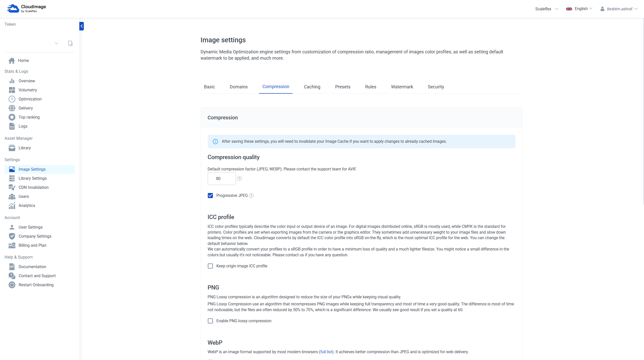Image resolution: width=644 pixels, height=360 pixels.
Task: Click the Home house icon
Action: point(12,61)
